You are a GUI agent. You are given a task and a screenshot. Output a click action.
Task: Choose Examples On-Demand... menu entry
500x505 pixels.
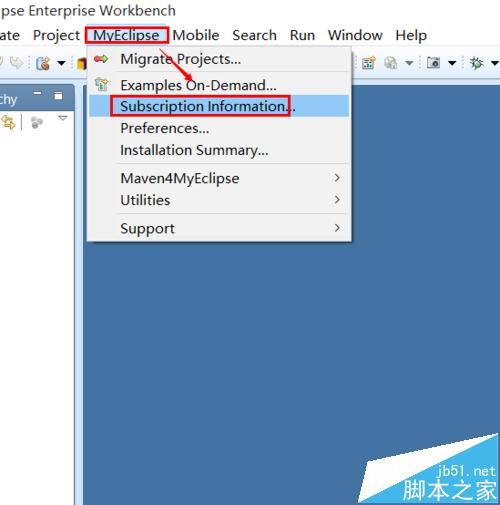(x=219, y=85)
